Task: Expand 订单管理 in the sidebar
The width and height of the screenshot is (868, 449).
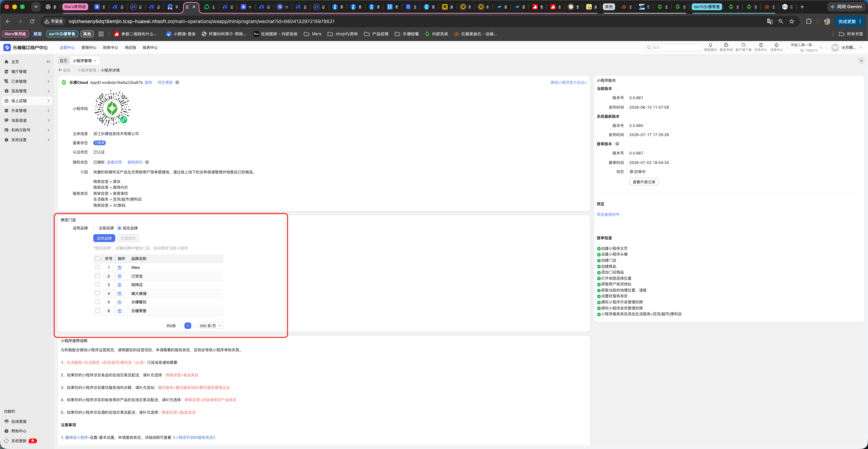Action: click(x=27, y=81)
